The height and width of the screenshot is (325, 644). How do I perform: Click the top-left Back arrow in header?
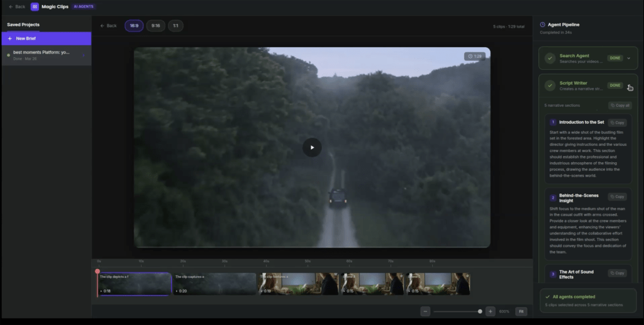(17, 6)
